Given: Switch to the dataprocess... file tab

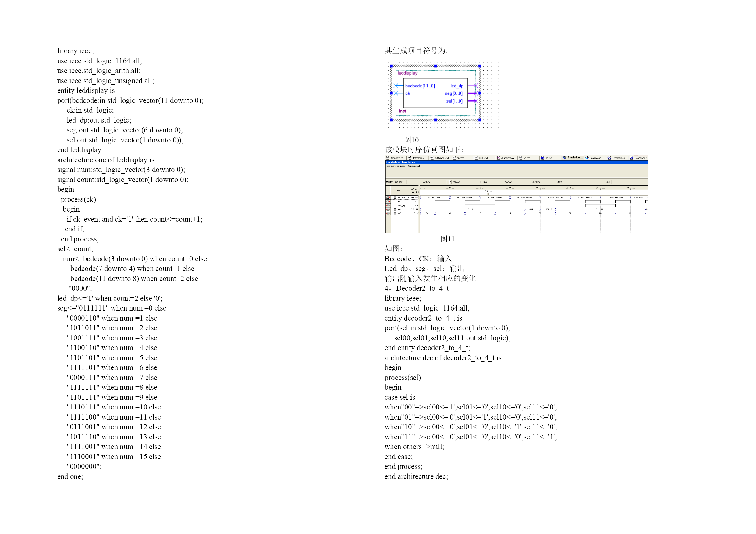Looking at the screenshot, I should [418, 158].
